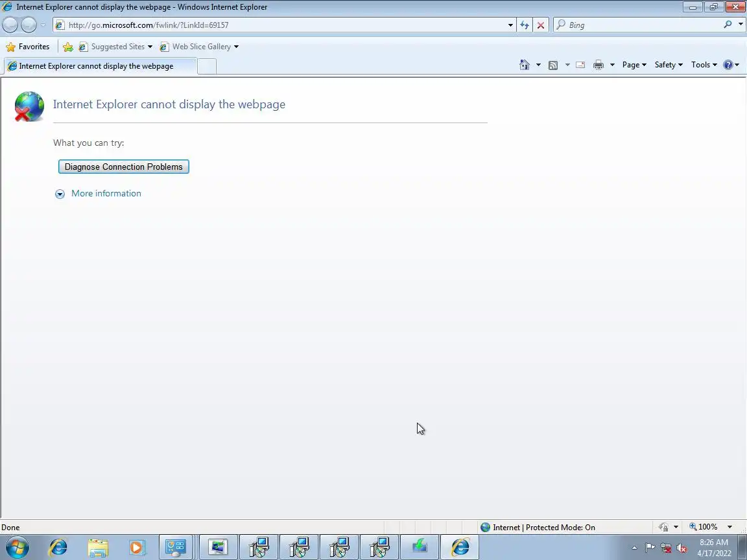Click the zoom level 100% button

(x=703, y=527)
